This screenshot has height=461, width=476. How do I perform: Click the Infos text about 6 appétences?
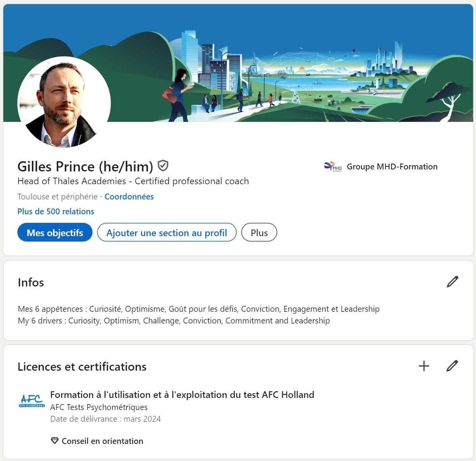coord(198,309)
